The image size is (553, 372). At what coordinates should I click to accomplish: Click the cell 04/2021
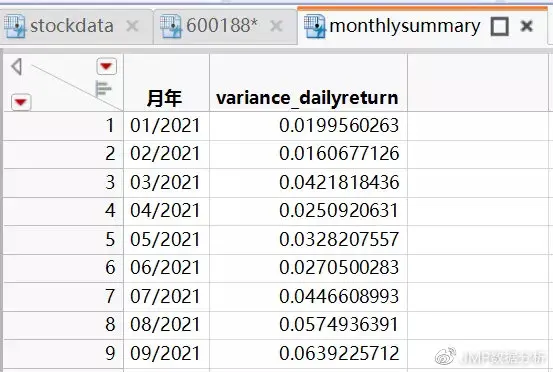point(165,211)
